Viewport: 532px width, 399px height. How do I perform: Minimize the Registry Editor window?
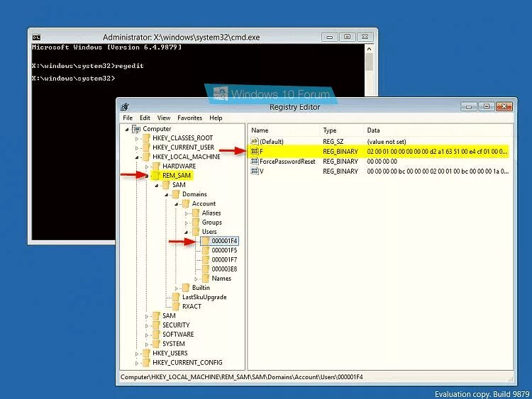469,107
